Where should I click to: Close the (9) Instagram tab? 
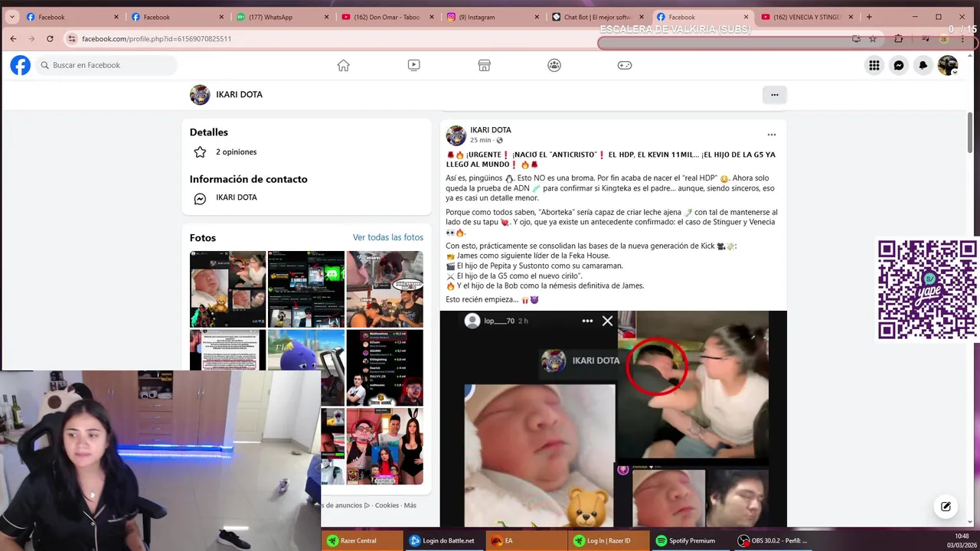pos(537,17)
